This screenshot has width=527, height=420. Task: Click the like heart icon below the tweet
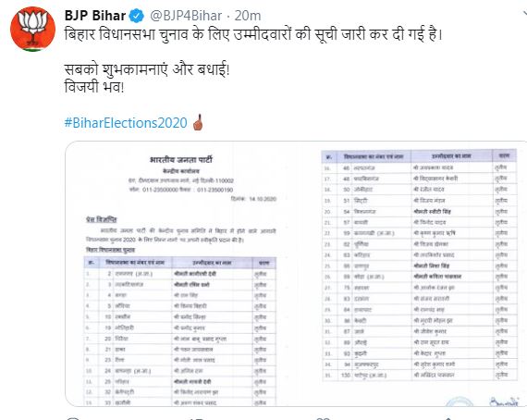(323, 419)
